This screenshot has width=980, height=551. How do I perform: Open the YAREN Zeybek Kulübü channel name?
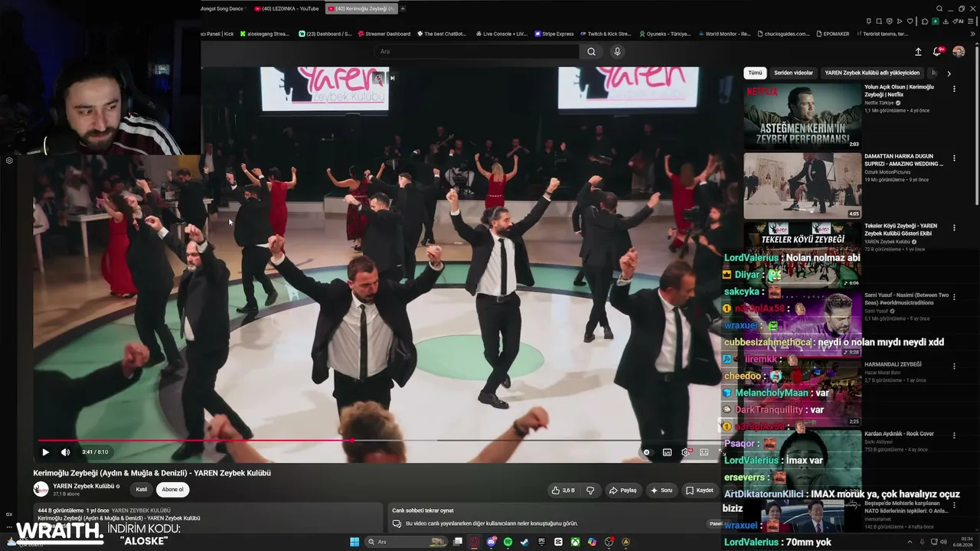tap(83, 486)
